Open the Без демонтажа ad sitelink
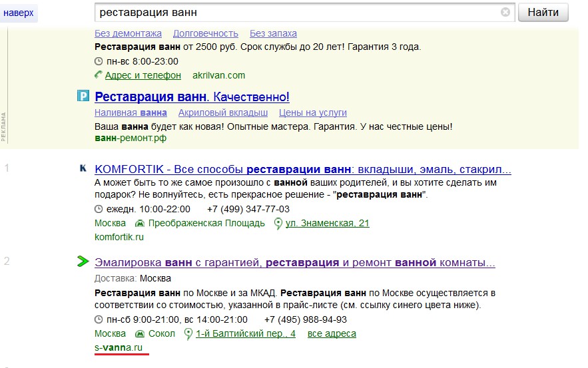 coord(128,33)
